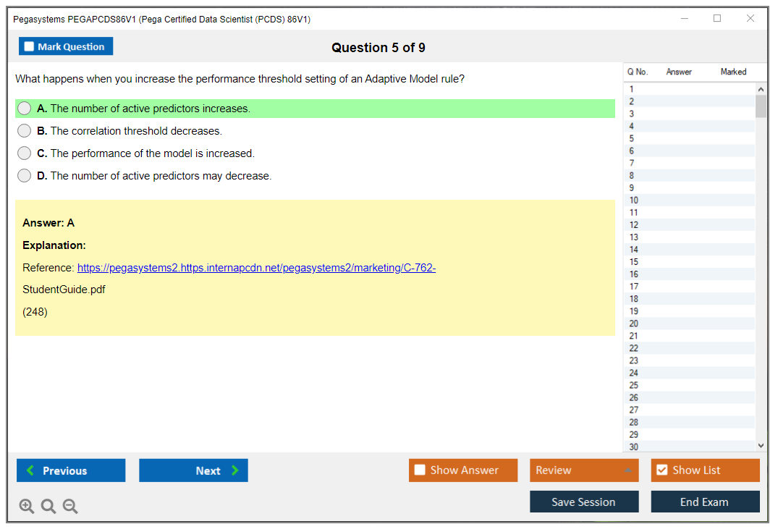
Task: Open the Review dropdown menu
Action: 583,470
